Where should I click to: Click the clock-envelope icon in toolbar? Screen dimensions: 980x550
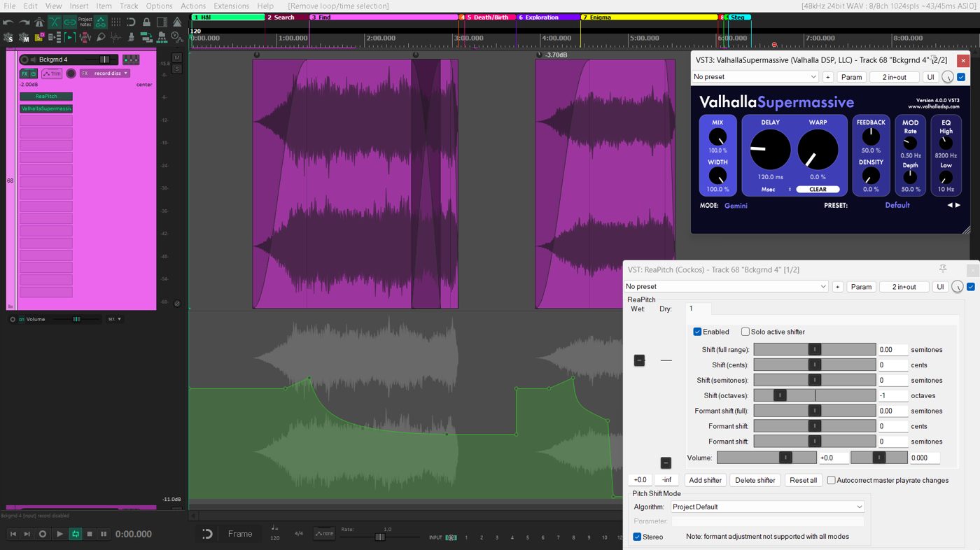(177, 37)
